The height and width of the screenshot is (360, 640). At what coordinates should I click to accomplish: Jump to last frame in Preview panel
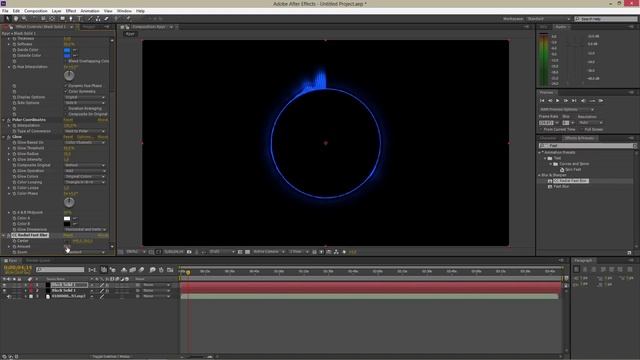tap(574, 100)
